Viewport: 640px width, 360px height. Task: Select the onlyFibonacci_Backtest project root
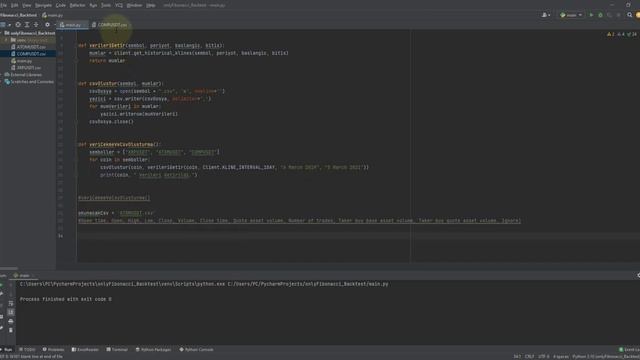(x=31, y=33)
